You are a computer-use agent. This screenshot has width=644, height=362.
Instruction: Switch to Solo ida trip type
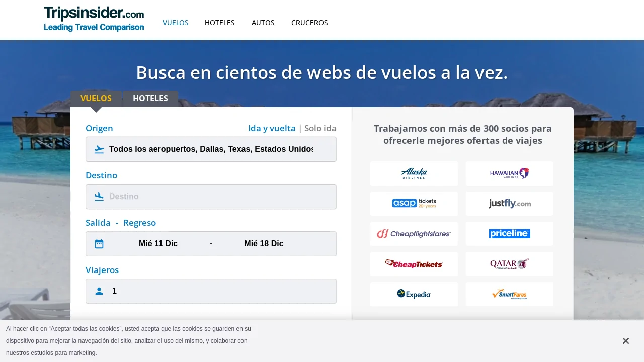coord(320,128)
